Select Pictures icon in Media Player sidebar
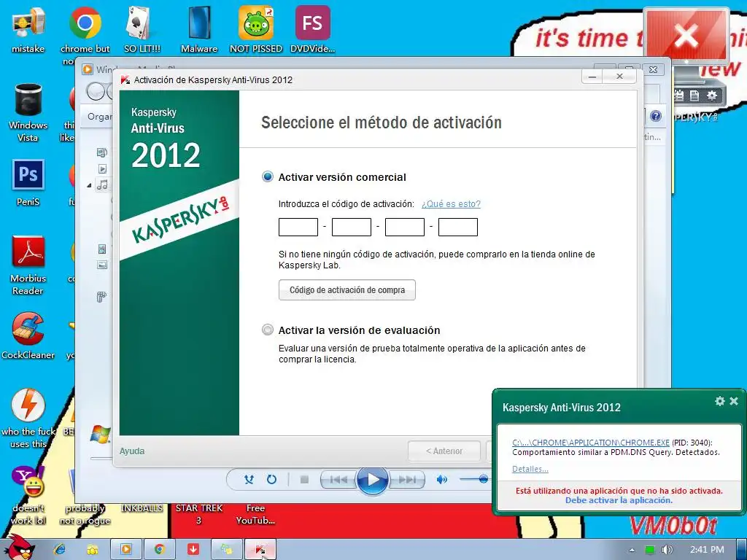The image size is (747, 560). coord(102,265)
